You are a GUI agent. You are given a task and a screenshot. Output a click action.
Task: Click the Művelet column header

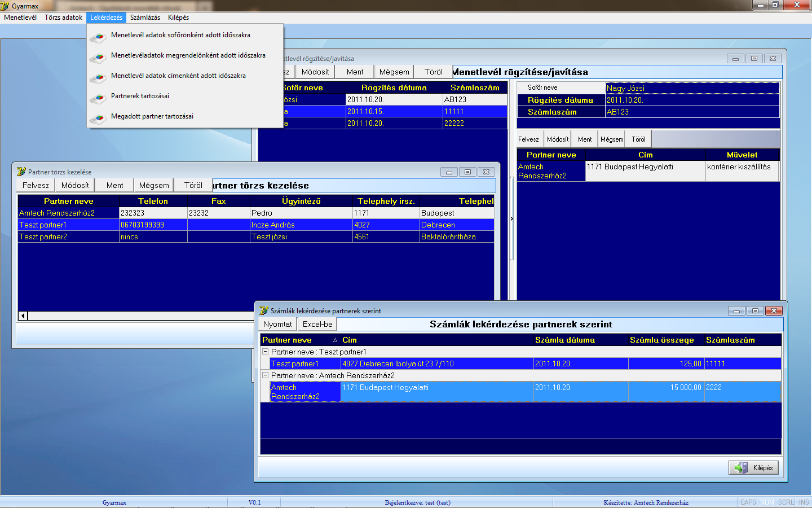(742, 155)
